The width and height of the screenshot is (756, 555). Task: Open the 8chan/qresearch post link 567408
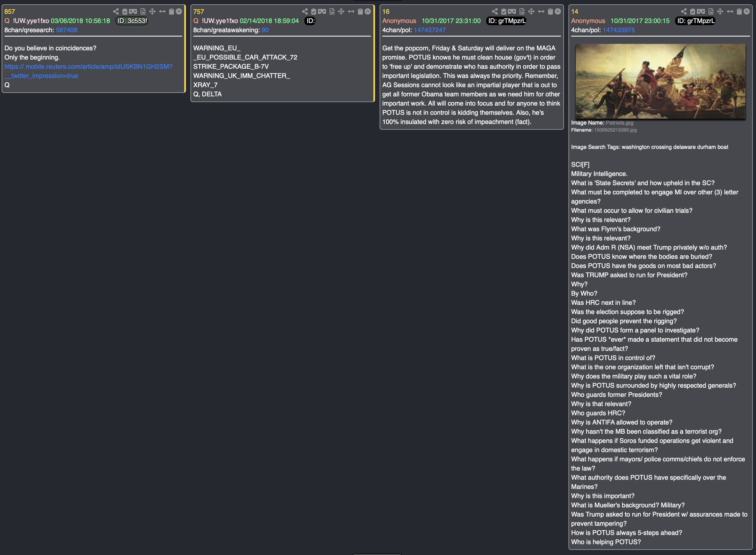[67, 30]
